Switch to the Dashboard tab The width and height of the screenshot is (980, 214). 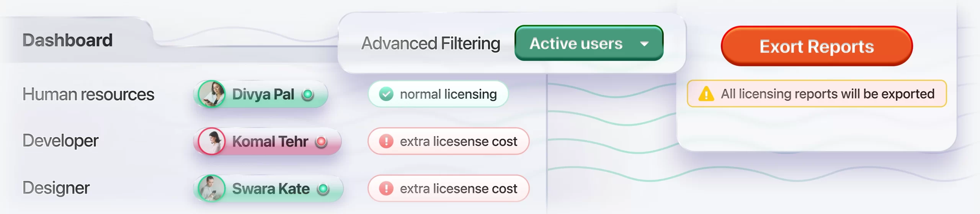68,40
